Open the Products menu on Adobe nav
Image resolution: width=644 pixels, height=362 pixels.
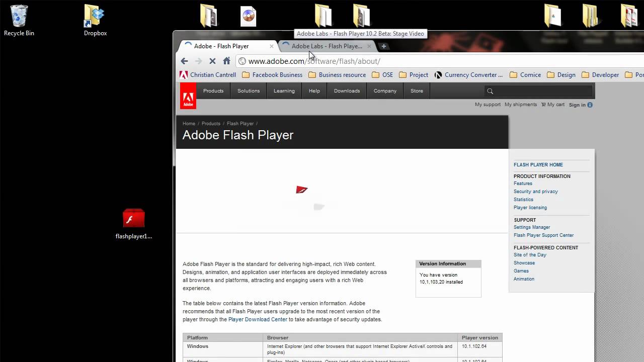(213, 91)
